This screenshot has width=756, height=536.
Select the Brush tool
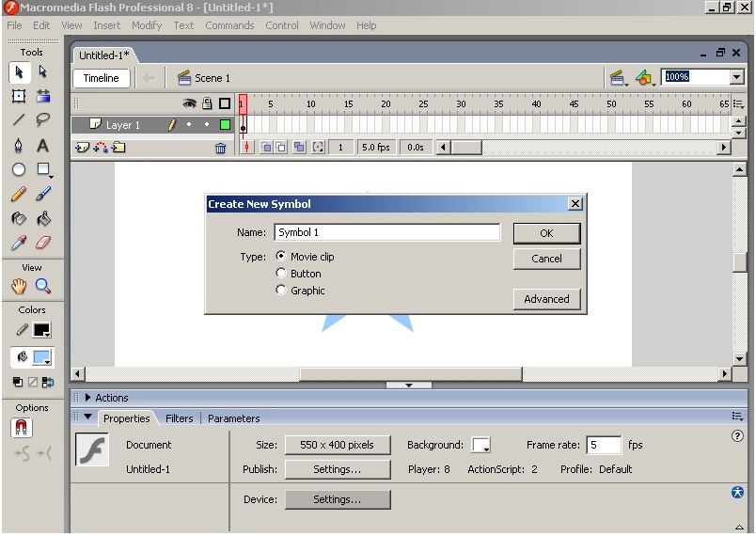point(43,194)
